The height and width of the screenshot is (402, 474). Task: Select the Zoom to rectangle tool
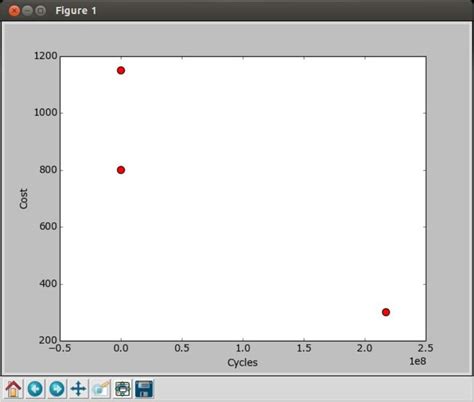[100, 389]
